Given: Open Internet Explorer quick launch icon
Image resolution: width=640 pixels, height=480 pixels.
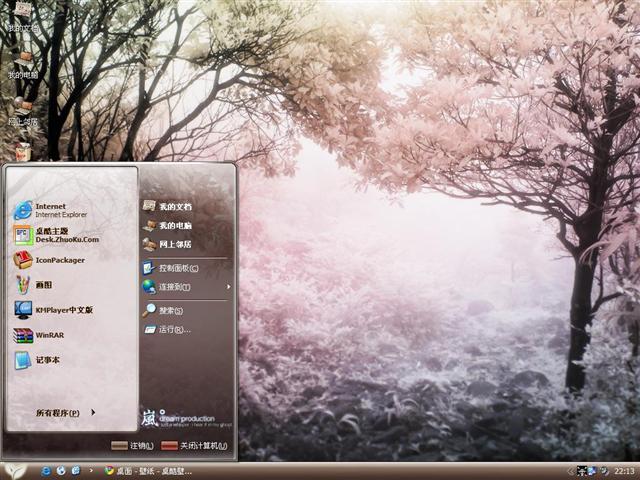Looking at the screenshot, I should point(46,471).
